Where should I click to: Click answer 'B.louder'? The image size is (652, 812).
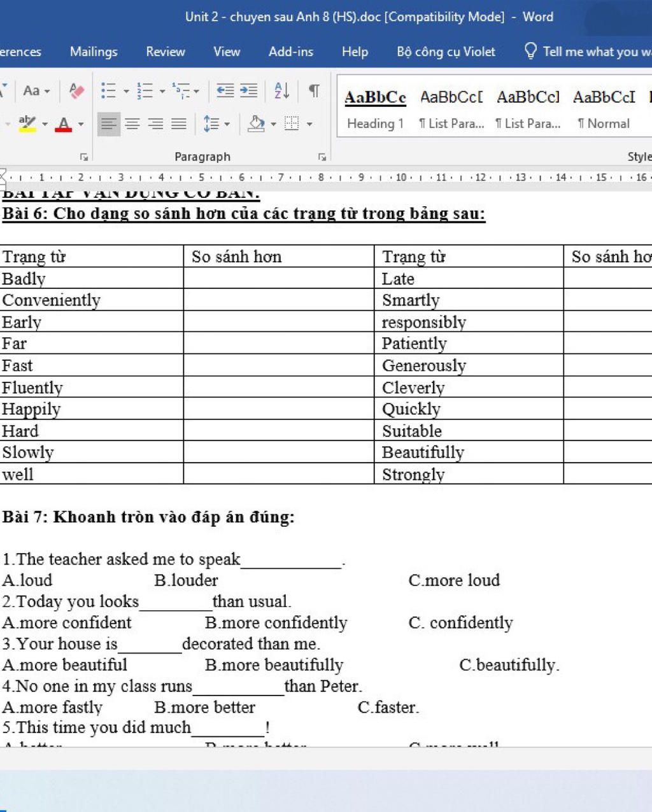click(186, 580)
